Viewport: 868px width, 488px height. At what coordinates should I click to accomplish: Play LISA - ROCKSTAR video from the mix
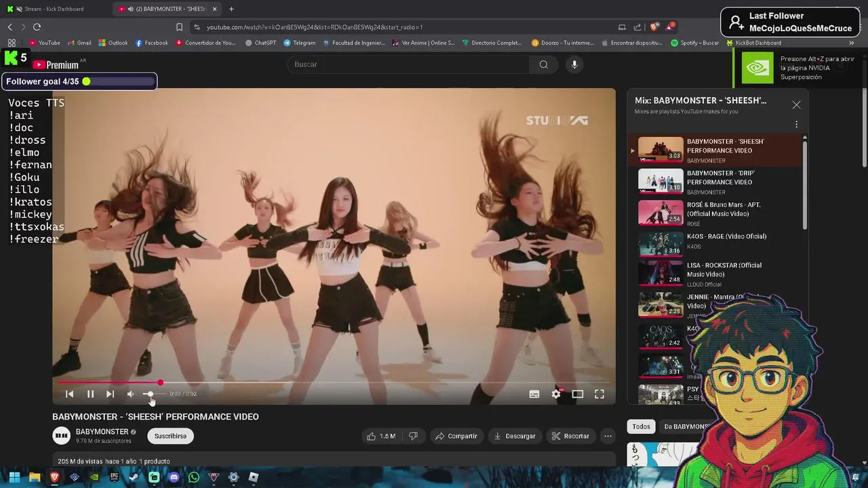pyautogui.click(x=715, y=274)
